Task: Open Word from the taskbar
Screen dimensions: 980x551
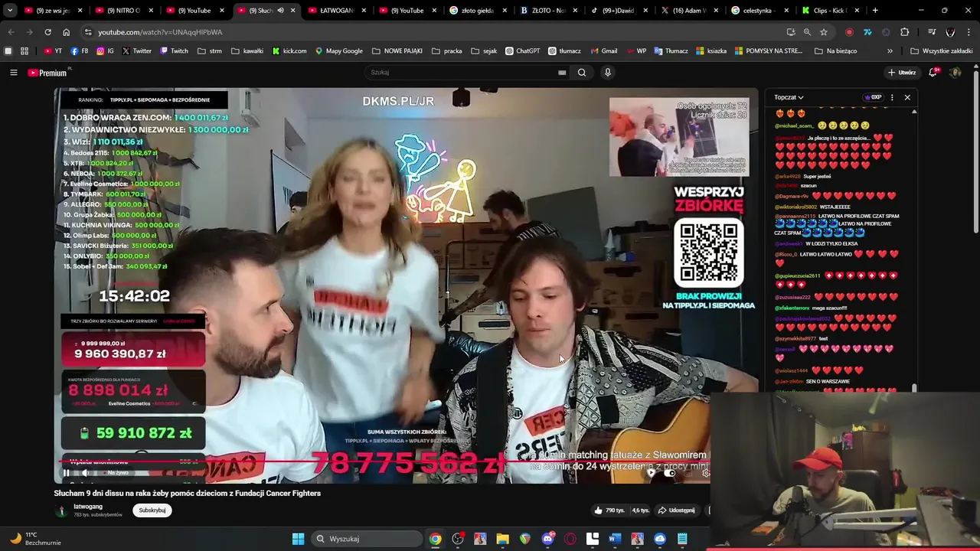Action: click(x=614, y=539)
